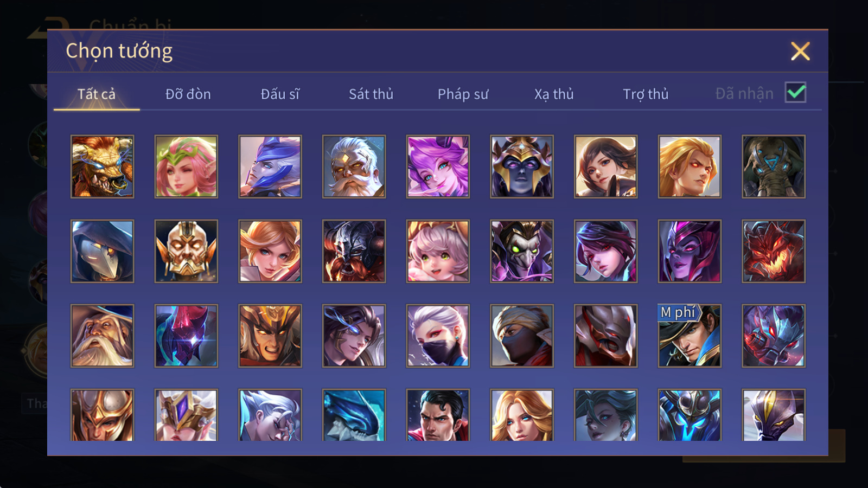Select the golden lion beast hero portrait
This screenshot has height=488, width=868.
102,166
